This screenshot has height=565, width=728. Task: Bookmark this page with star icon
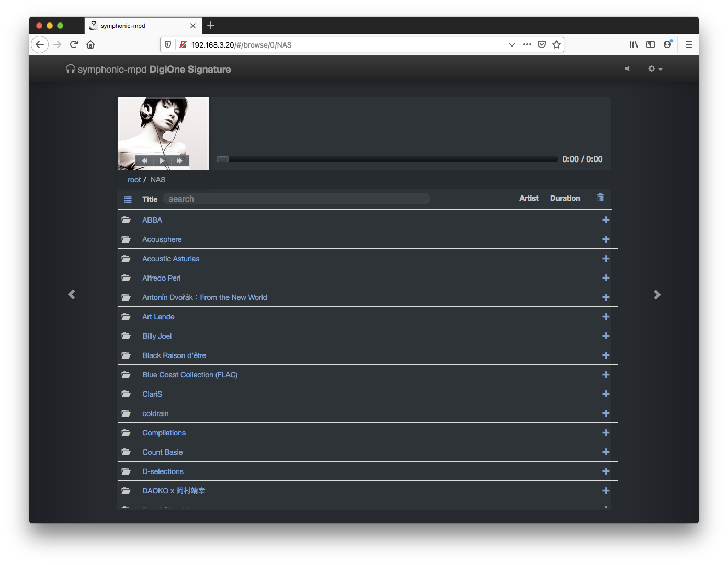coord(556,44)
